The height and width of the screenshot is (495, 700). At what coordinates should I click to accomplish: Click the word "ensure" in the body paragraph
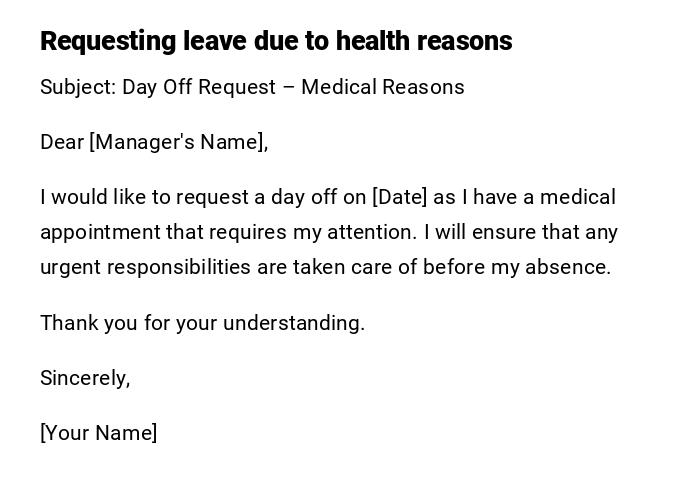click(x=503, y=233)
